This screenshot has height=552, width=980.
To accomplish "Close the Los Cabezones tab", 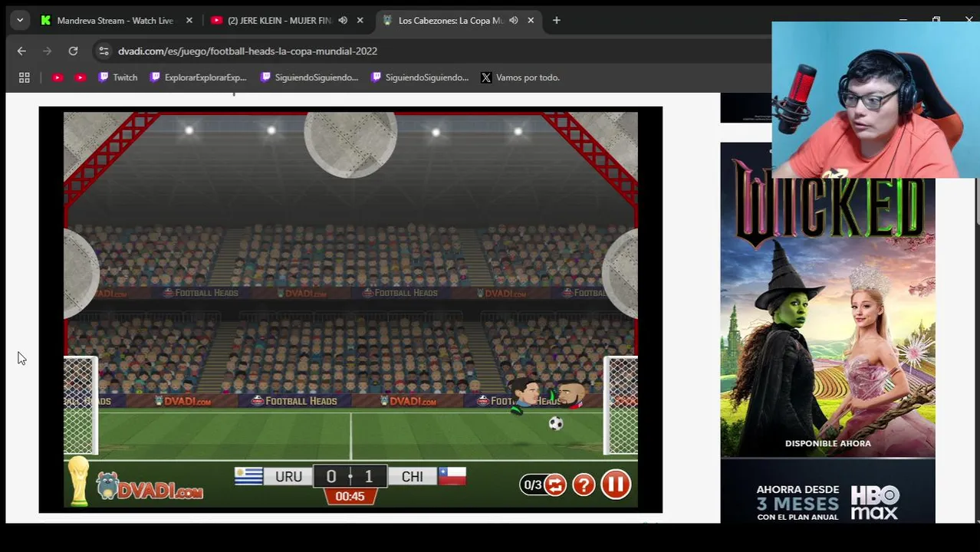I will [531, 21].
